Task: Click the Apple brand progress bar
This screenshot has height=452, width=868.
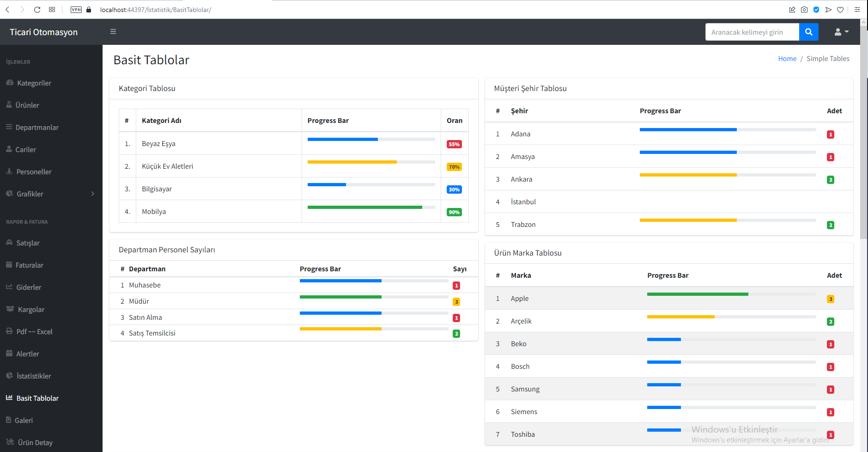Action: tap(731, 294)
